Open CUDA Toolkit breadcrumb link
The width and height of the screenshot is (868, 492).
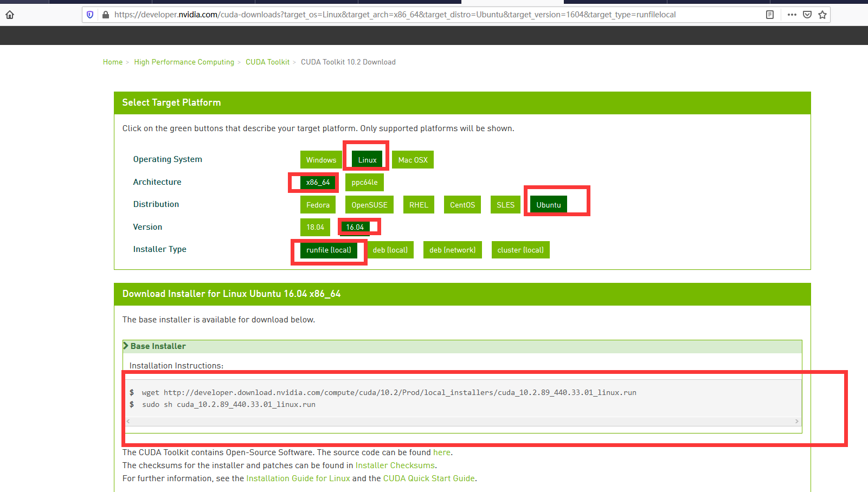click(267, 62)
